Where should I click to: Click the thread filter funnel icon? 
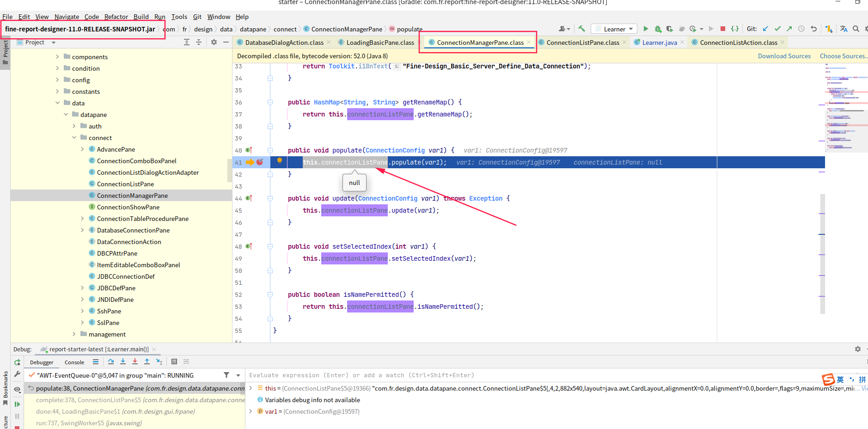[x=226, y=375]
